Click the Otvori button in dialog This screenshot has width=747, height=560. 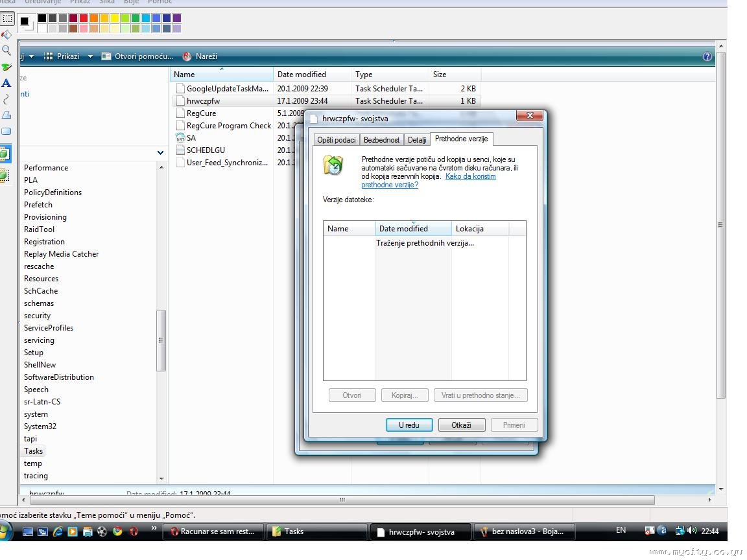(351, 395)
